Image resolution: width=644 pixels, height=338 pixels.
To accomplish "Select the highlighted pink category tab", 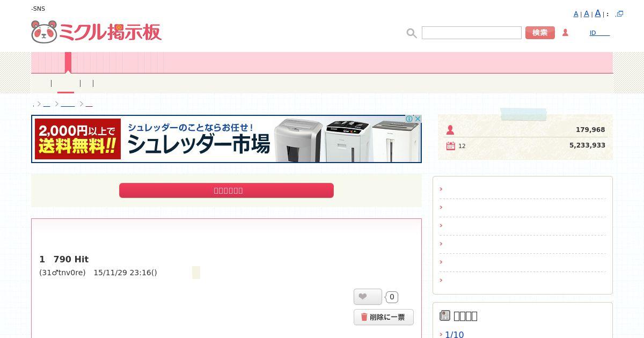I will (68, 62).
